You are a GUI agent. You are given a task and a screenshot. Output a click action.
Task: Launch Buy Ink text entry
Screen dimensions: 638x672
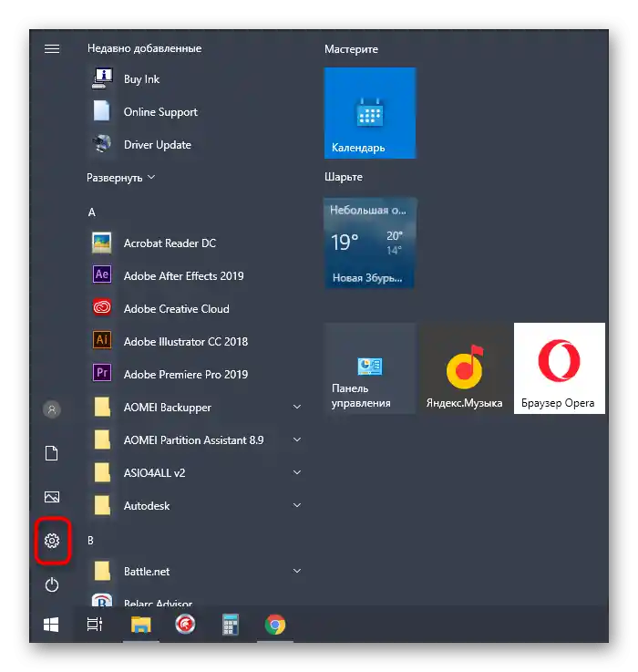141,79
